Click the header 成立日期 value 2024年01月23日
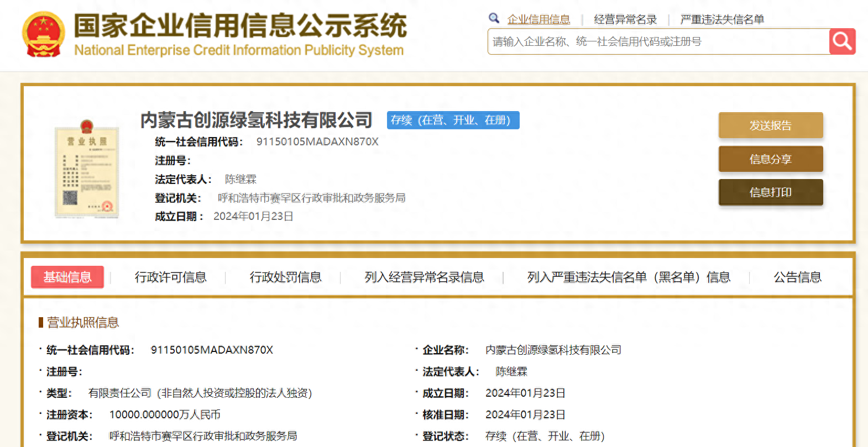Viewport: 868px width, 447px height. (x=253, y=216)
